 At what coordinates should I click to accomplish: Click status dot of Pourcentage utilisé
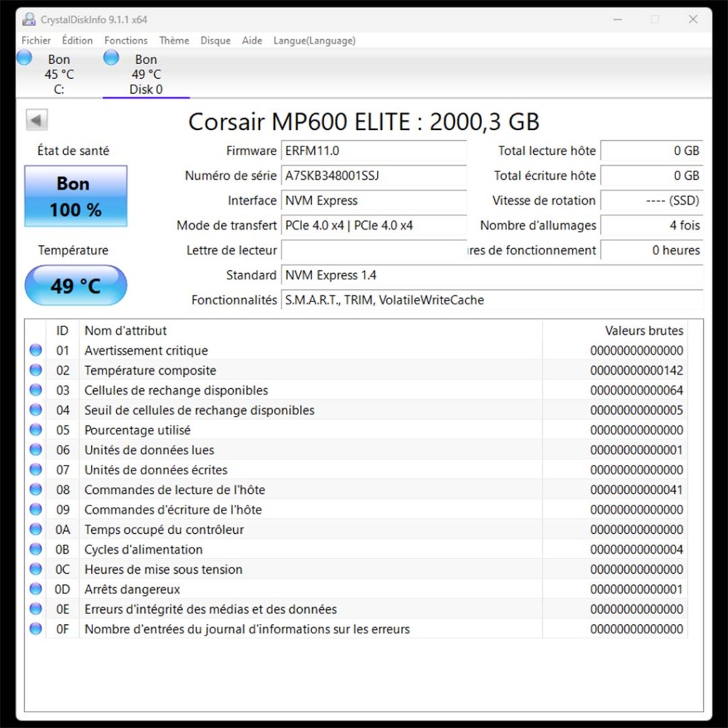(36, 430)
